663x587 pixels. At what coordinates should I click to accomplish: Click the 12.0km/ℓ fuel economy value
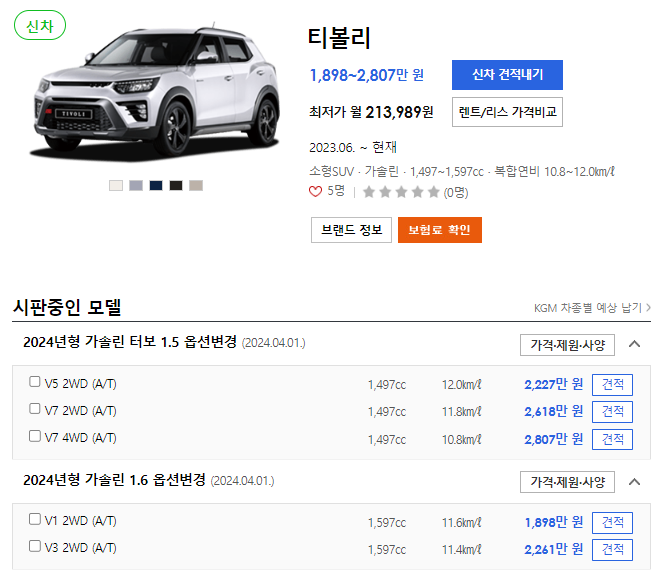pyautogui.click(x=461, y=385)
